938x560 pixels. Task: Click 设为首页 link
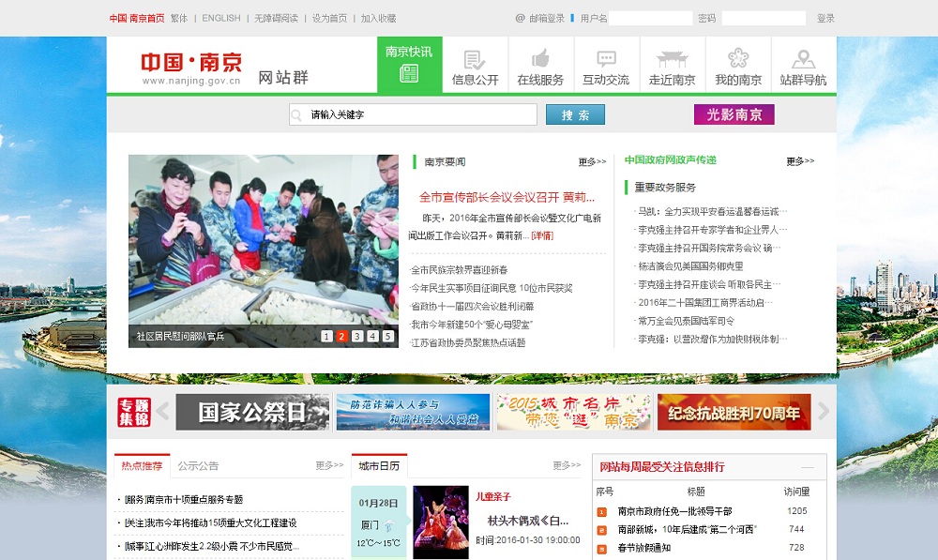click(x=329, y=19)
